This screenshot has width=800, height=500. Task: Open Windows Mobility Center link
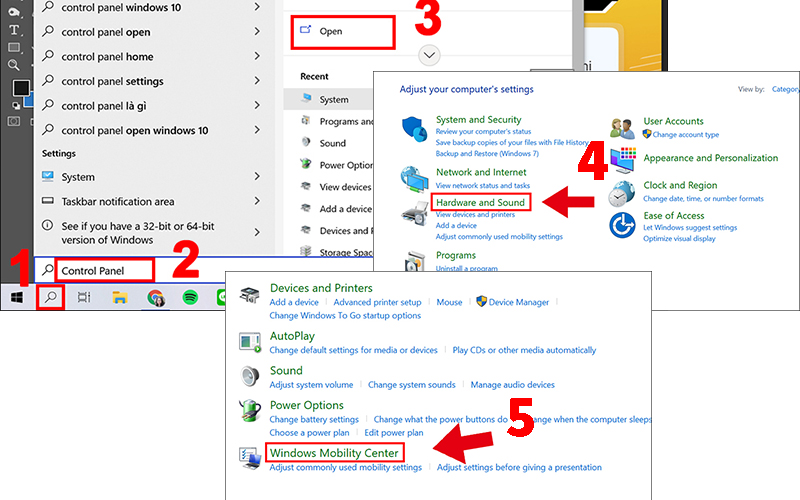(334, 453)
